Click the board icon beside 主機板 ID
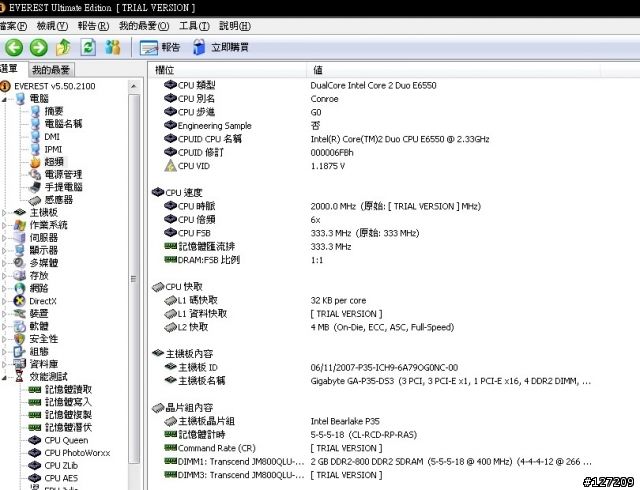Viewport: 640px width, 490px height. pos(170,367)
